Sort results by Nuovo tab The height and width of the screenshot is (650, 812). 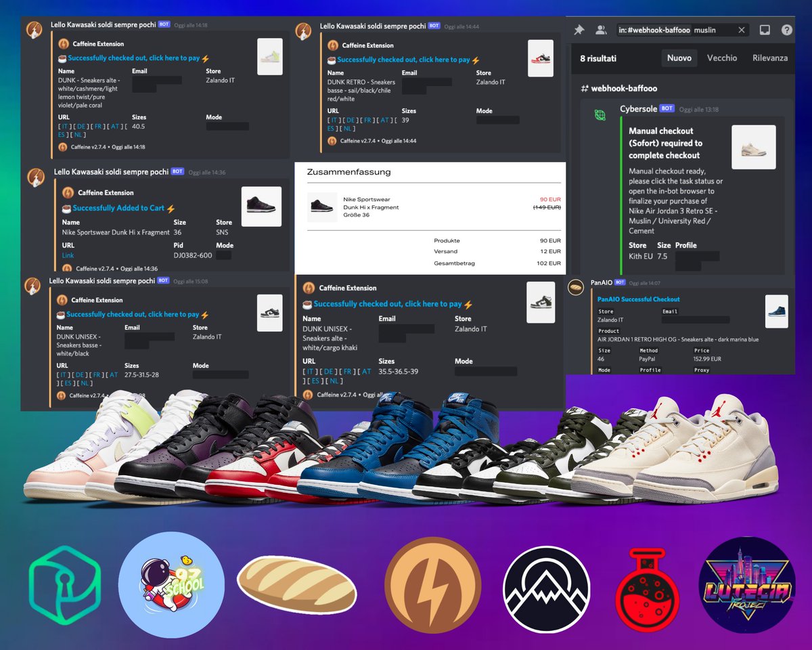[679, 58]
